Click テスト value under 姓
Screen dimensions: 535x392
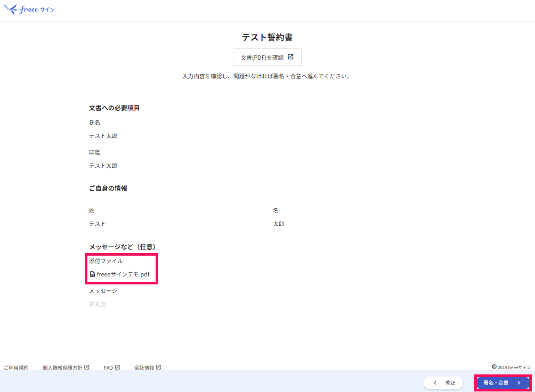click(97, 224)
